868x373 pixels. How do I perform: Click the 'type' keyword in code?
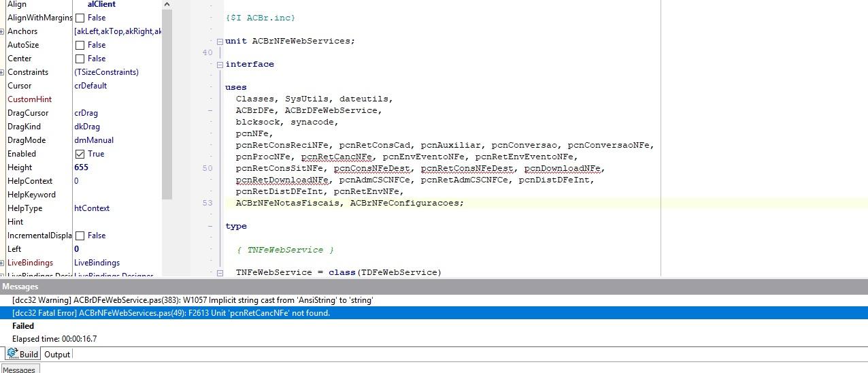(x=236, y=226)
